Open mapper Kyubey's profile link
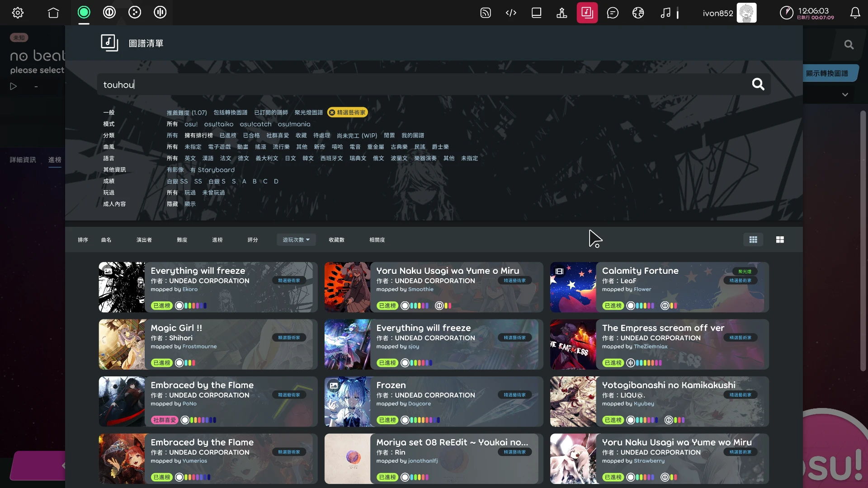 tap(644, 404)
